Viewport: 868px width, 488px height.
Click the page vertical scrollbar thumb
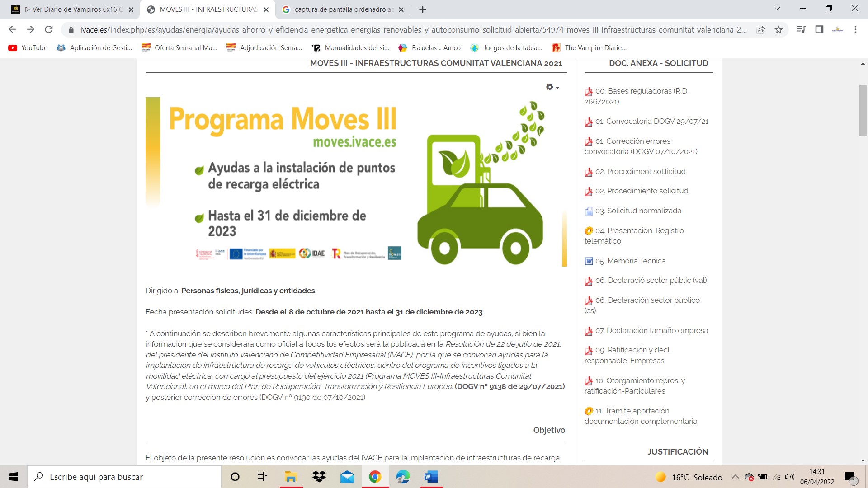coord(863,111)
